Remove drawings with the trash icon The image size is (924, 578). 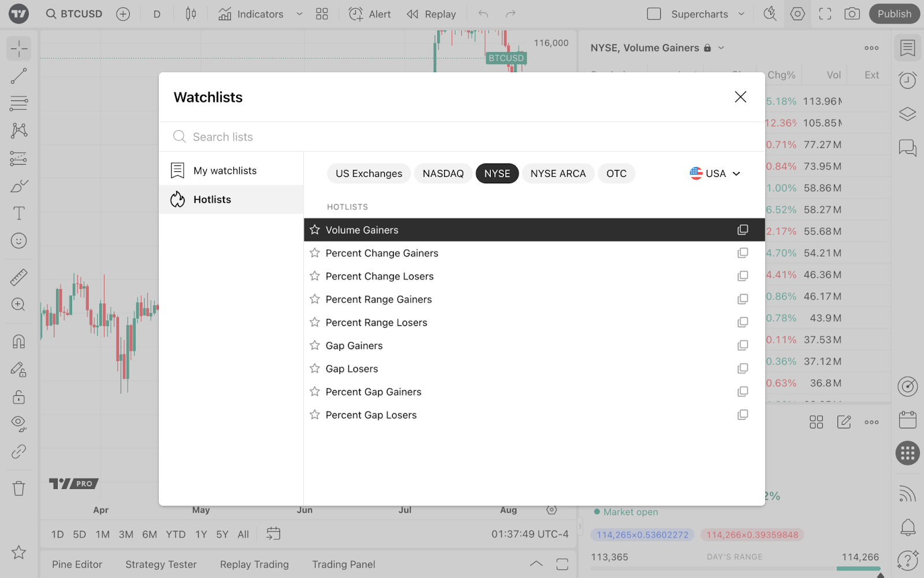coord(19,488)
